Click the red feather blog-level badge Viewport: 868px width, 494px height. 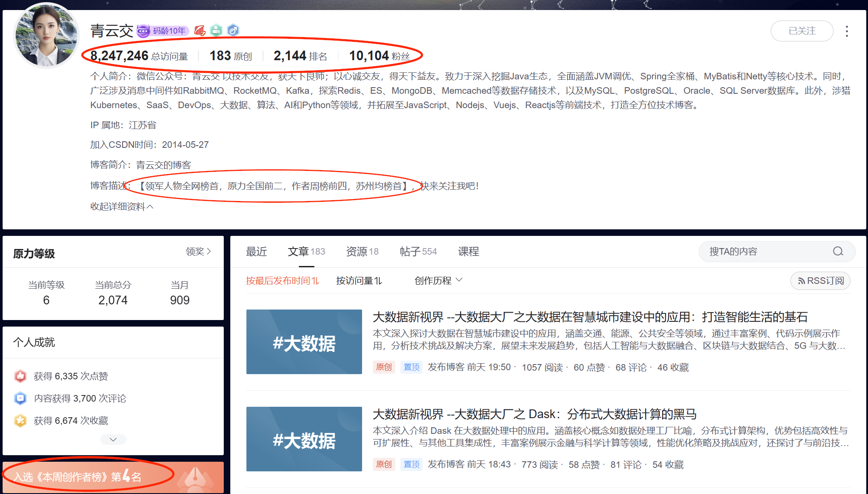[x=200, y=31]
